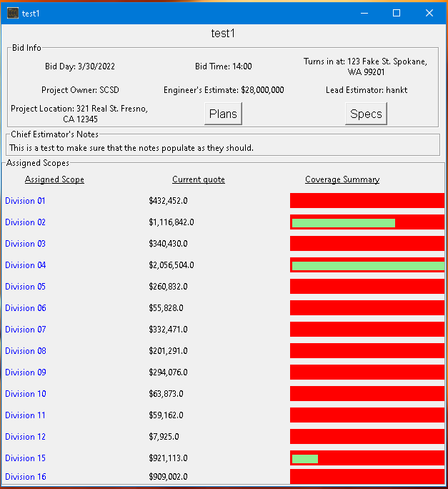Click the Division 08 red coverage bar
Viewport: 448px width, 489px height.
click(367, 351)
